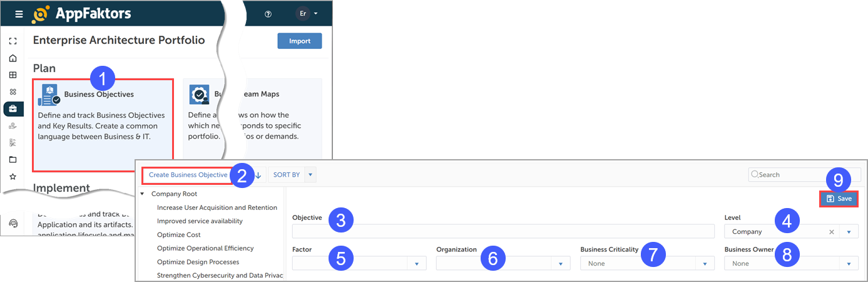Image resolution: width=868 pixels, height=282 pixels.
Task: Click the Import button
Action: 299,41
